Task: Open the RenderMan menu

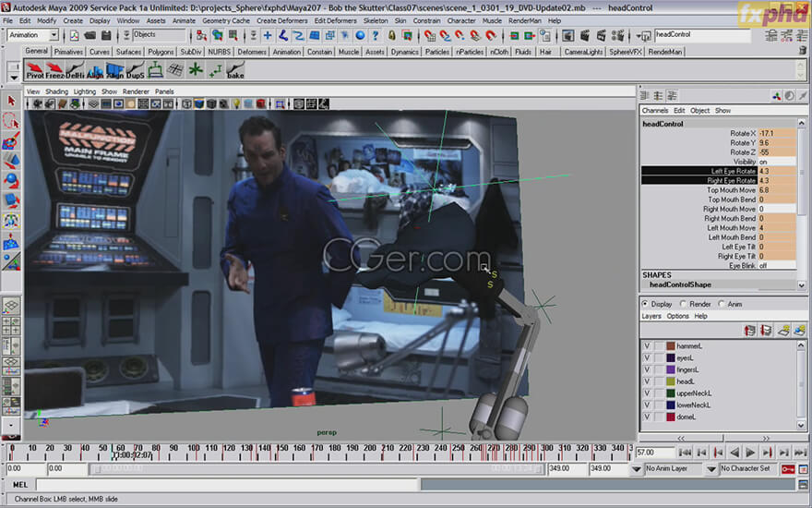Action: (x=525, y=20)
